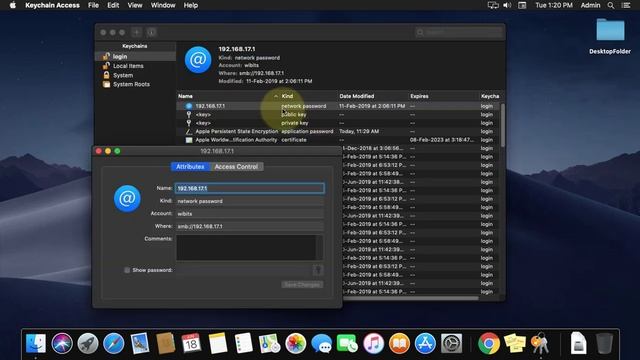Image resolution: width=640 pixels, height=360 pixels.
Task: Open the DesktopFolder on the desktop
Action: [x=610, y=36]
